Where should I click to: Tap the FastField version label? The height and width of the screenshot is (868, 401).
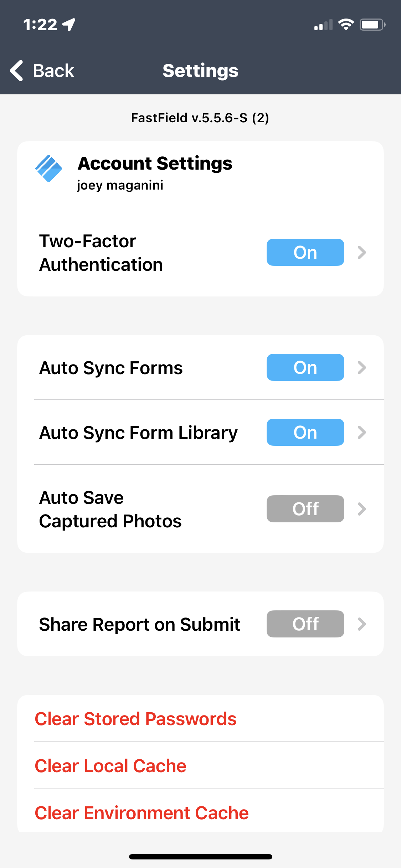tap(200, 118)
